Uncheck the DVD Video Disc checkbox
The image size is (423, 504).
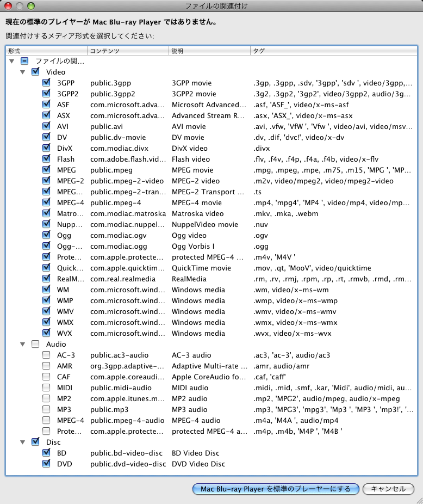point(46,464)
